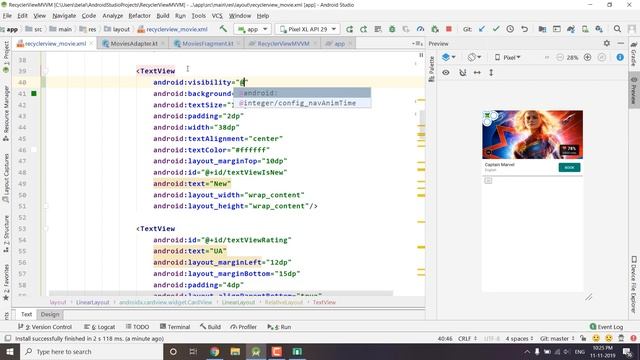Open the Git: master branch selector

pyautogui.click(x=557, y=338)
